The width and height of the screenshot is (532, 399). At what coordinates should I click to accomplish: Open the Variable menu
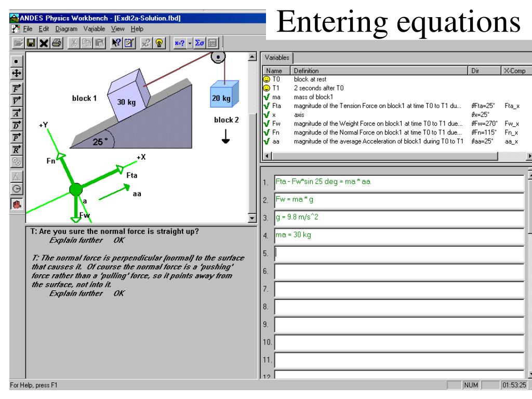pyautogui.click(x=95, y=29)
